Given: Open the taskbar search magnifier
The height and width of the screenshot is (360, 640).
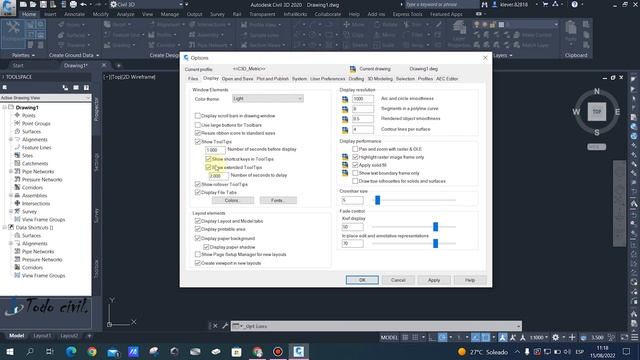Looking at the screenshot, I should (x=30, y=351).
